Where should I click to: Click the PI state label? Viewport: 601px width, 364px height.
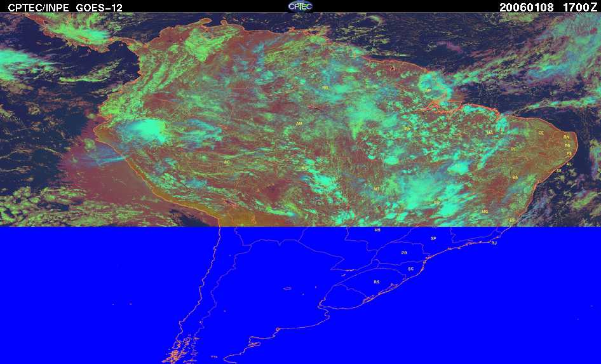click(513, 149)
